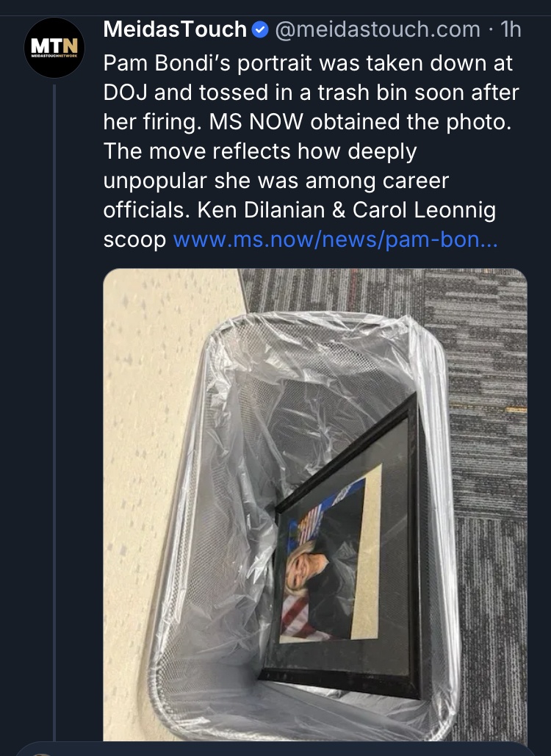Image resolution: width=551 pixels, height=756 pixels.
Task: Click the post text's first line about Pam Bondi
Action: point(308,63)
